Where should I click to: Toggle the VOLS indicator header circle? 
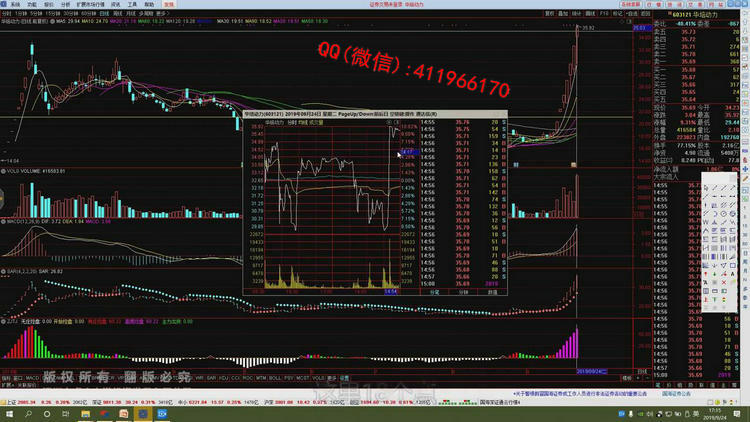click(3, 171)
